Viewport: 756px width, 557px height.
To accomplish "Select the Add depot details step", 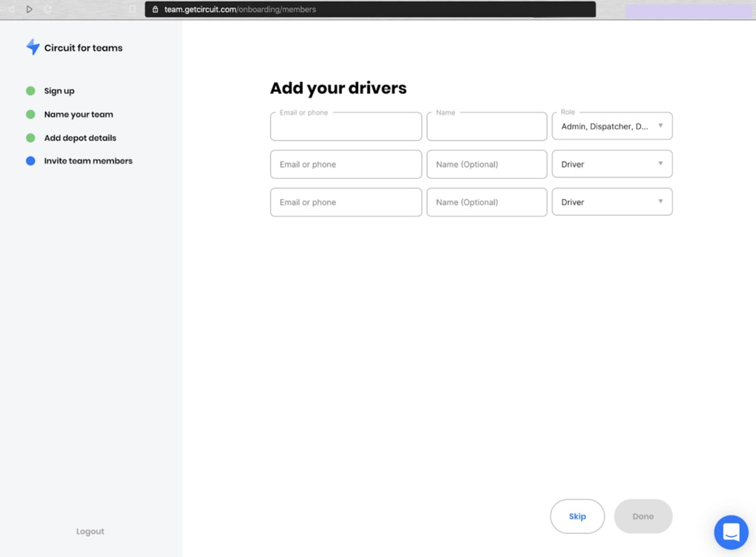I will (x=80, y=138).
